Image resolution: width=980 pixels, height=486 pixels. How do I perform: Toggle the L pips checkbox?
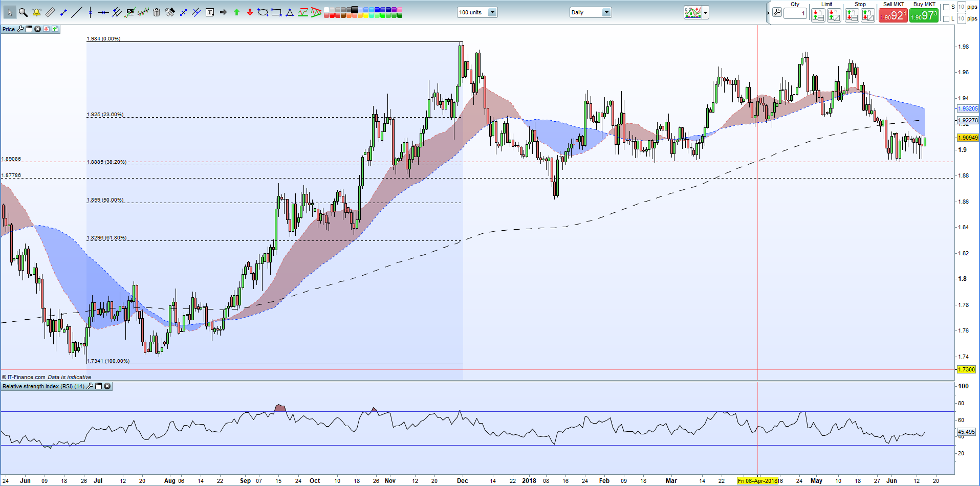tap(946, 19)
